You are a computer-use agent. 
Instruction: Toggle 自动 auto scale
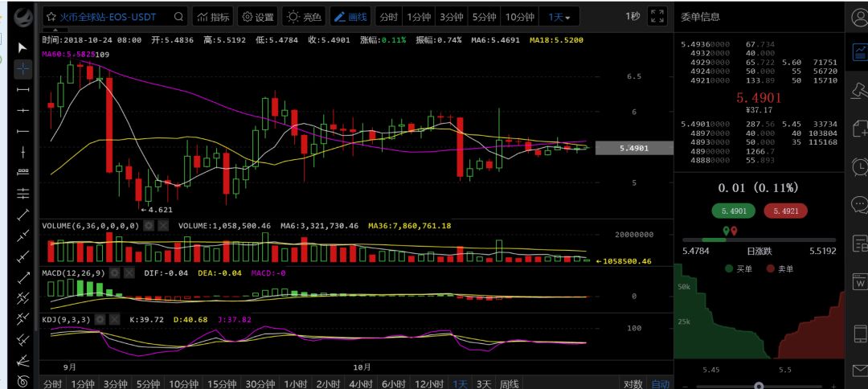coord(660,384)
